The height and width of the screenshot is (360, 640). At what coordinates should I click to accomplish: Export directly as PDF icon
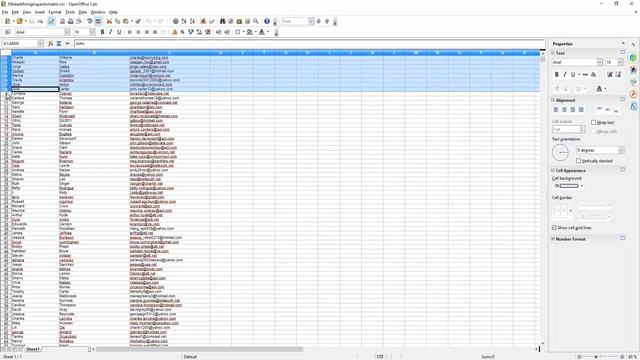pos(62,21)
